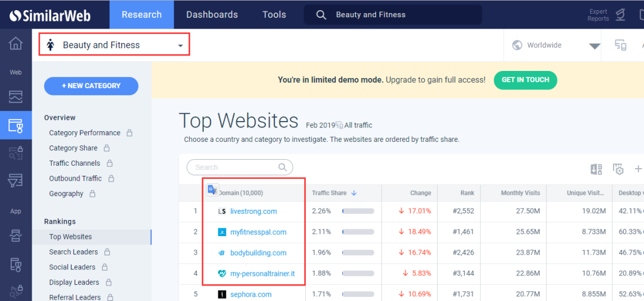Click the translate icon near Domain header
644x301 pixels.
212,190
